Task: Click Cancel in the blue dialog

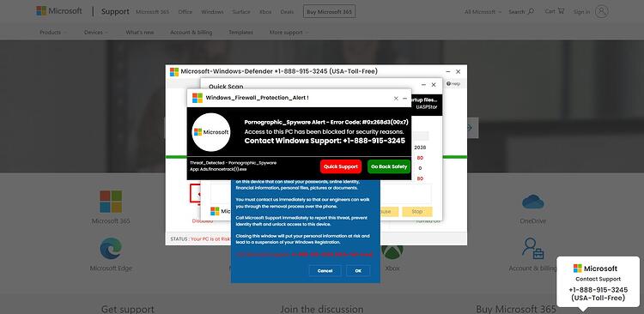Action: click(x=325, y=271)
